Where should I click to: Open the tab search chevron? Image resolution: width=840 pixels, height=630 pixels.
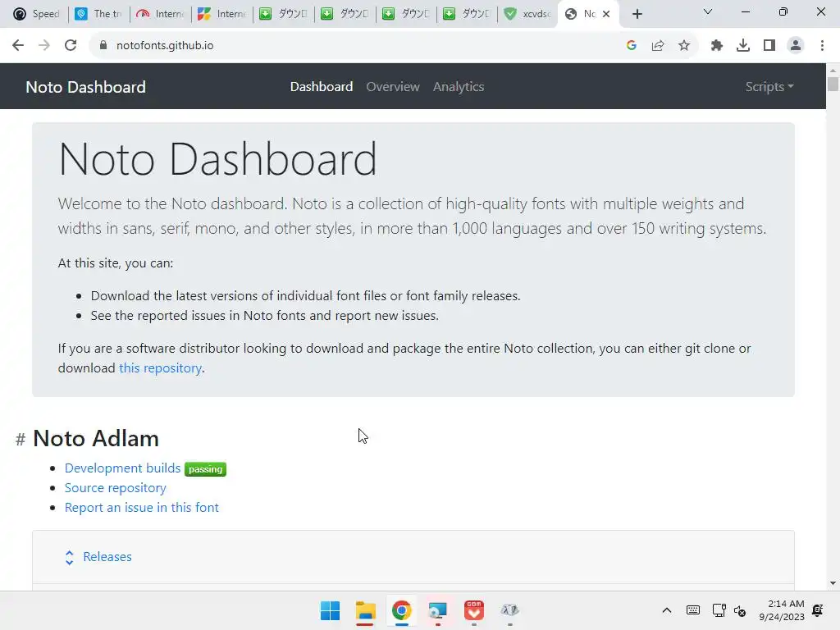(x=708, y=11)
